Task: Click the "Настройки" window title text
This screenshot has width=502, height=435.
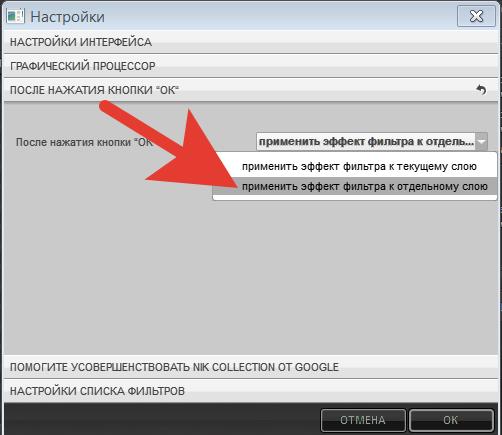Action: 68,17
